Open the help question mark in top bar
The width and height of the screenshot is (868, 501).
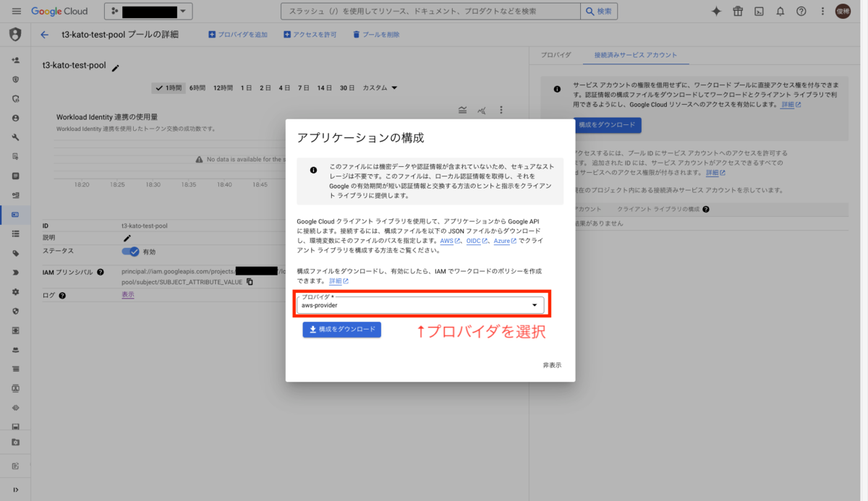[801, 11]
